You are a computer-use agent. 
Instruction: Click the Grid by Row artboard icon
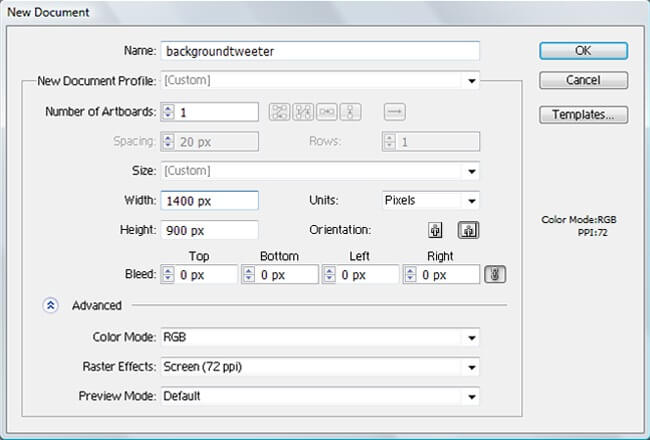pyautogui.click(x=279, y=112)
